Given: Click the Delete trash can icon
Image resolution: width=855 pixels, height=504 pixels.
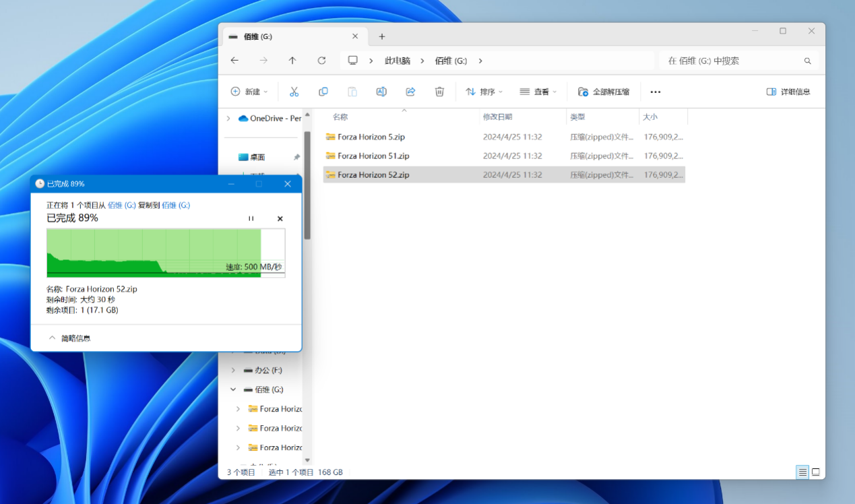Looking at the screenshot, I should (439, 92).
